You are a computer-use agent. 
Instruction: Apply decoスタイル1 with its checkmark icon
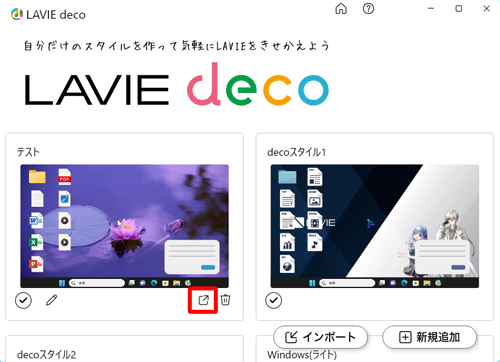click(x=274, y=300)
